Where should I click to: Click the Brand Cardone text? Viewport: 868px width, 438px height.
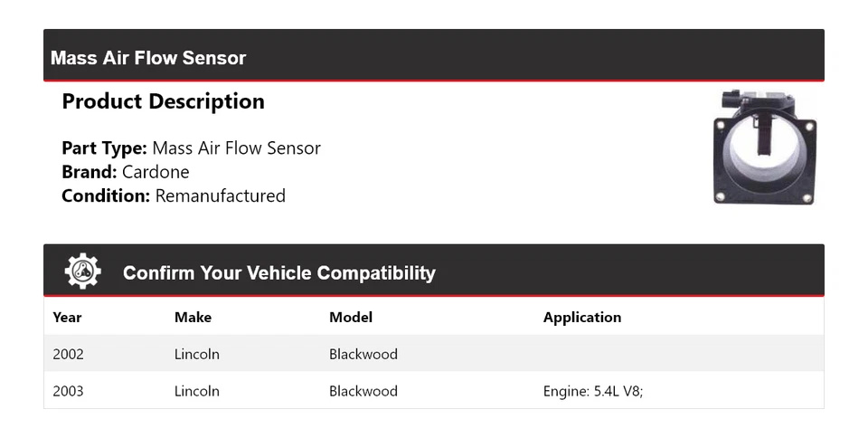pyautogui.click(x=125, y=172)
